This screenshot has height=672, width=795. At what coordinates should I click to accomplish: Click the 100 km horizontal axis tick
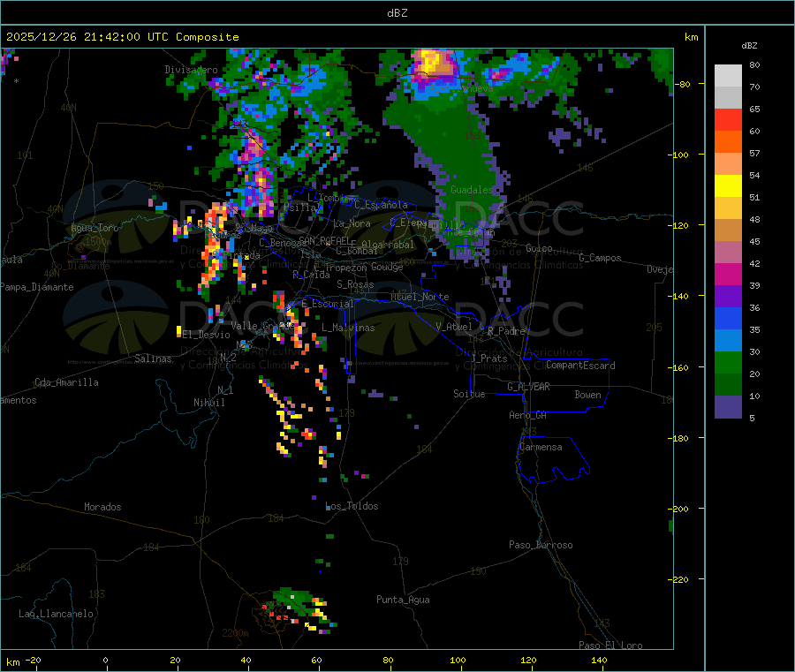point(458,660)
